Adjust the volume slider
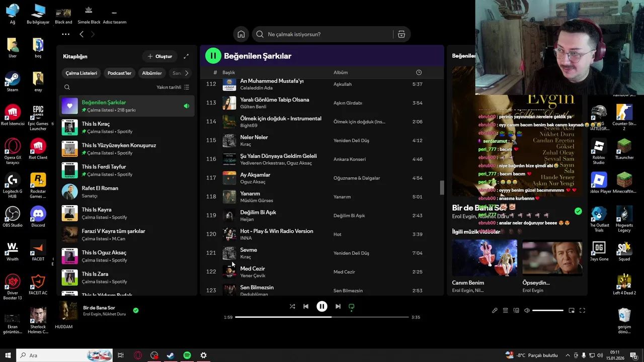The width and height of the screenshot is (644, 362). 548,311
